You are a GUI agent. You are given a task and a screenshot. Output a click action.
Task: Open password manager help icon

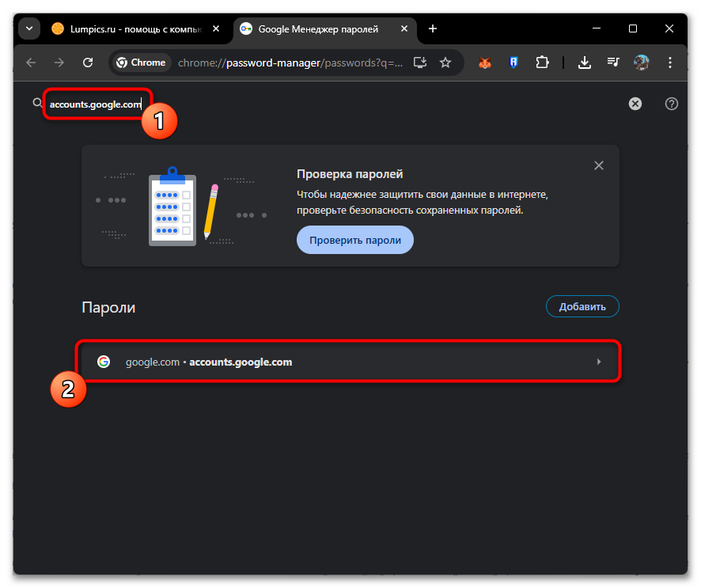click(x=671, y=104)
